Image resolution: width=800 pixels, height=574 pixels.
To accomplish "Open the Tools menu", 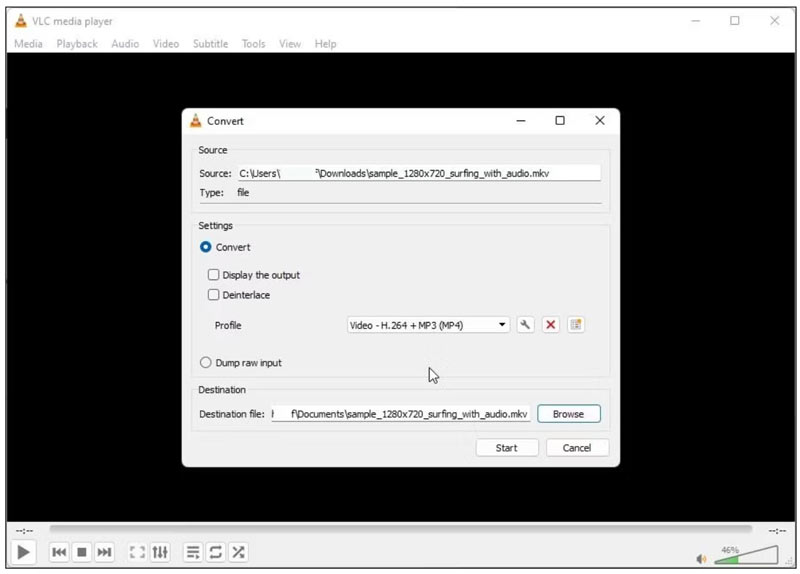I will [x=254, y=44].
